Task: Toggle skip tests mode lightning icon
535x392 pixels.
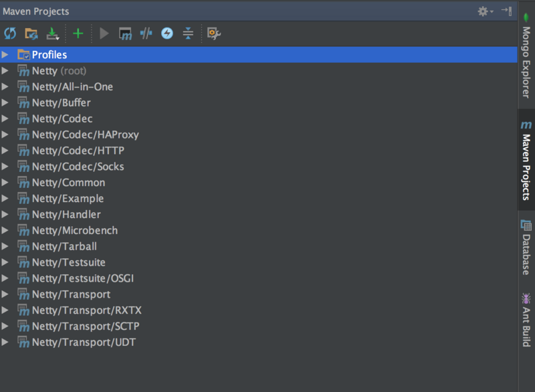Action: pyautogui.click(x=167, y=33)
